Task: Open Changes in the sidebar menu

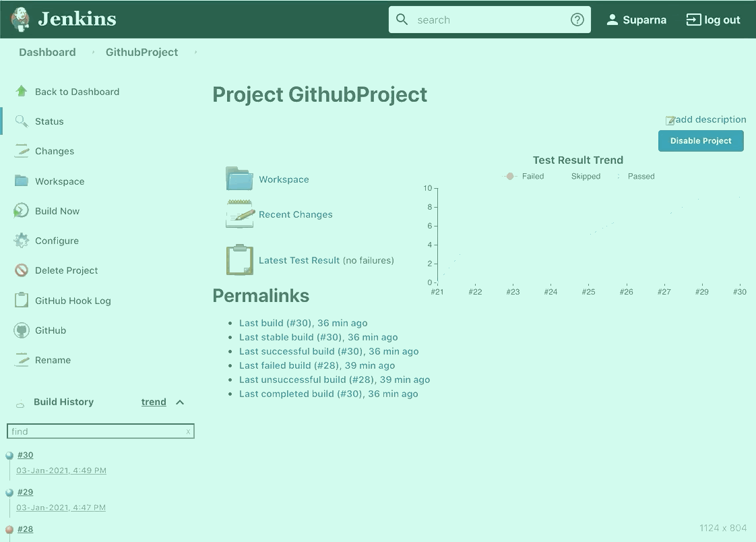Action: pyautogui.click(x=55, y=151)
